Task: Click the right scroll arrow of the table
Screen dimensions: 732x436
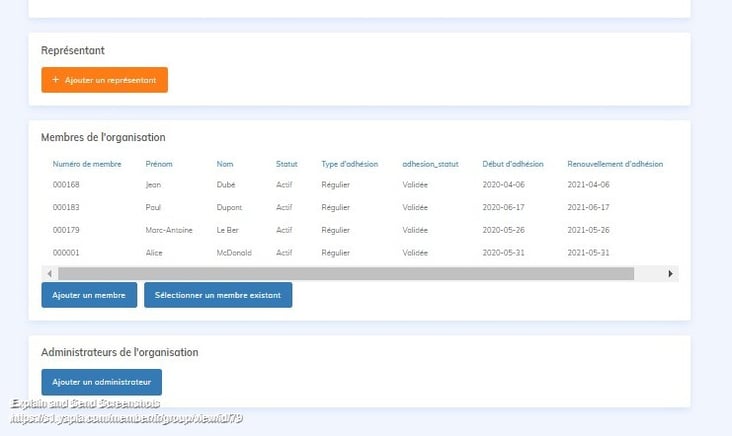Action: (x=671, y=273)
